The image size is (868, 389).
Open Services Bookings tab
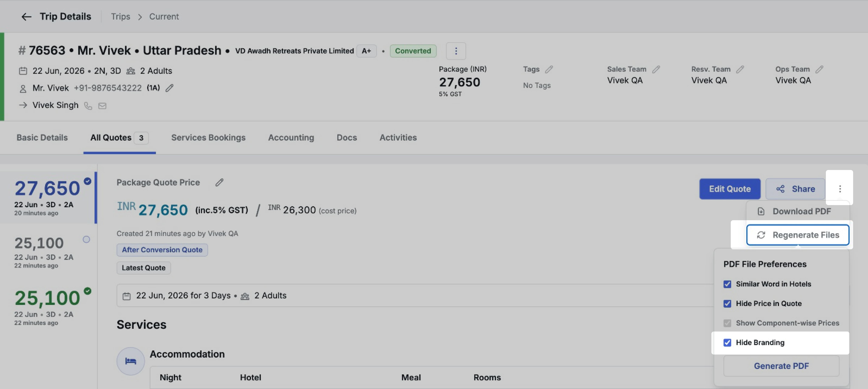(208, 138)
